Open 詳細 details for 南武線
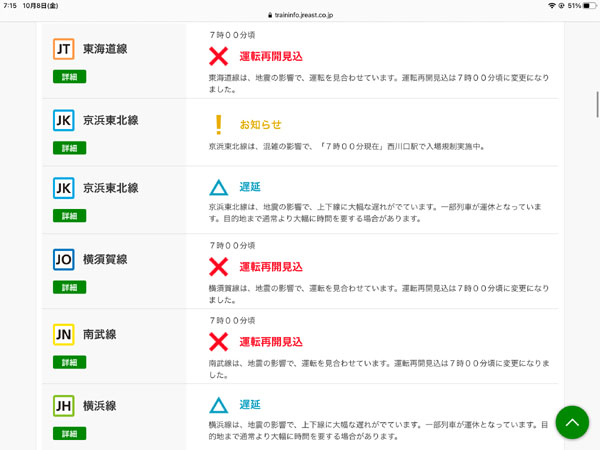The height and width of the screenshot is (450, 600). [70, 362]
